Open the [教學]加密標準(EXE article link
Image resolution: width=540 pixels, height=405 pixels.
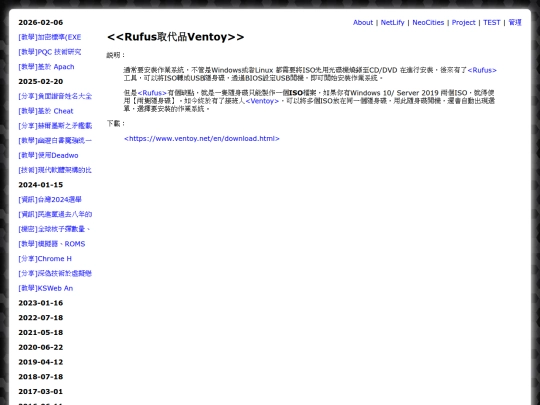[x=50, y=37]
